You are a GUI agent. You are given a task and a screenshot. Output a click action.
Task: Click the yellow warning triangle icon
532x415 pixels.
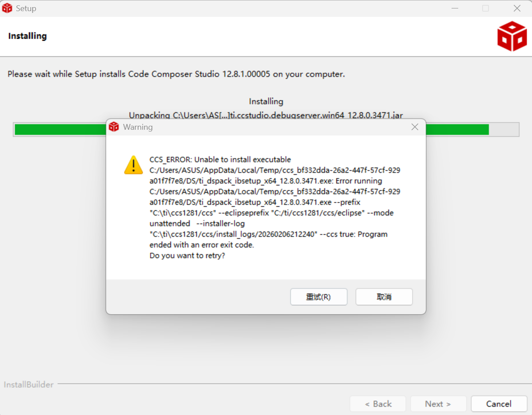point(133,165)
